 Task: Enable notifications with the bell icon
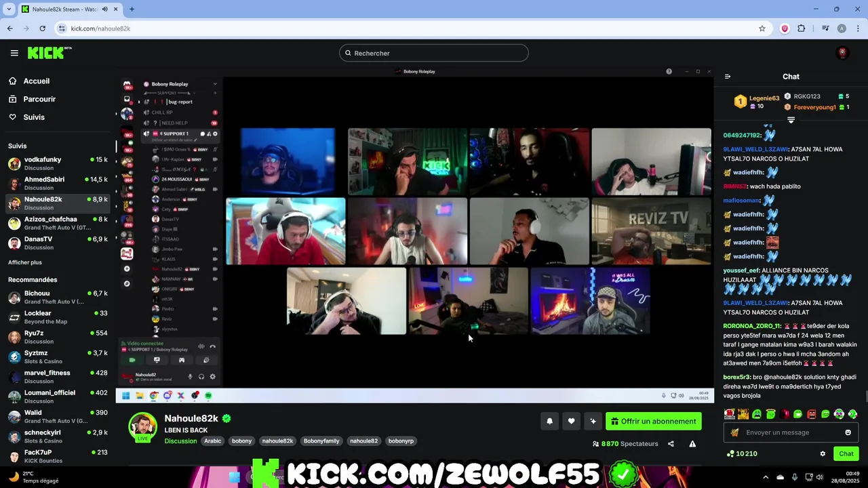549,421
